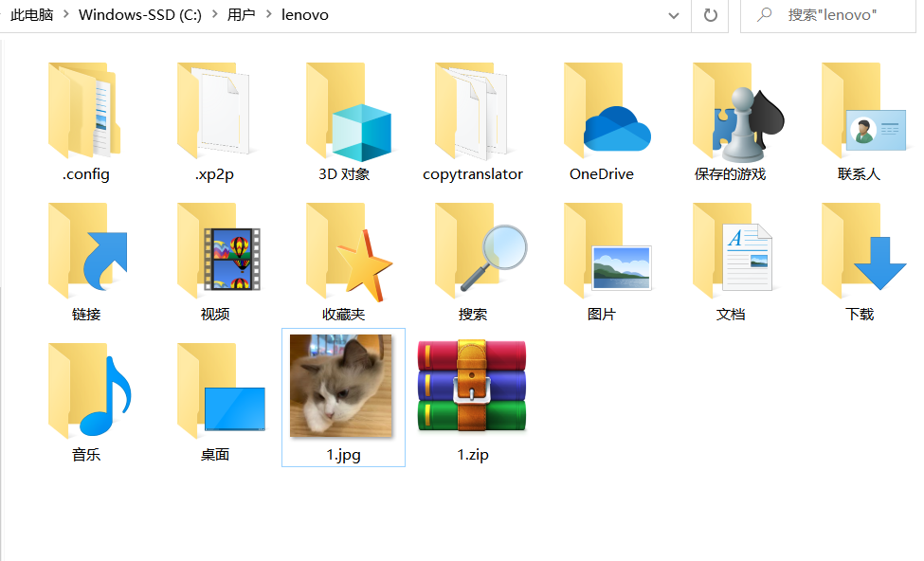Click the magnifier icon in the search box

tap(764, 14)
